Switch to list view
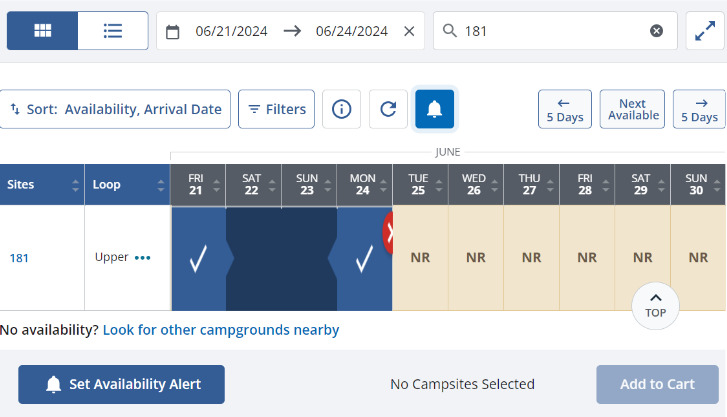 pyautogui.click(x=113, y=31)
